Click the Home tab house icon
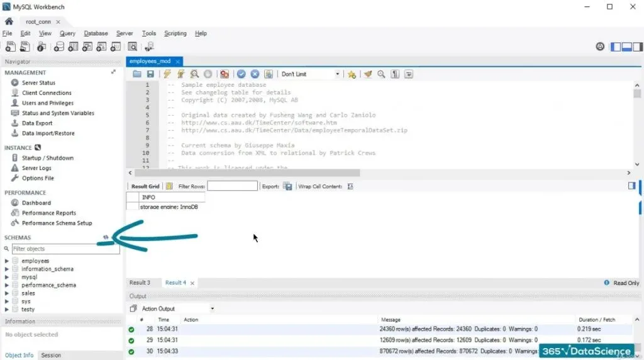This screenshot has height=360, width=644. [x=9, y=21]
